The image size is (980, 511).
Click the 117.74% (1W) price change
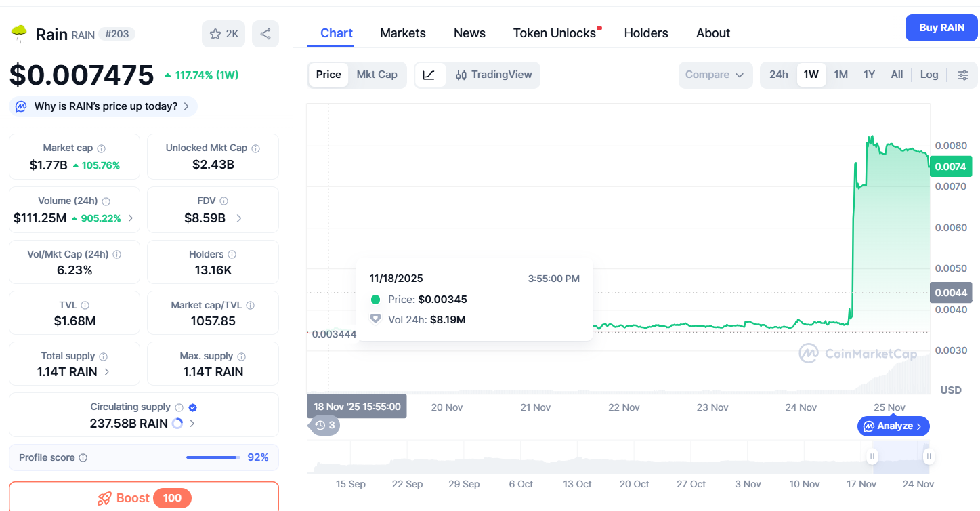201,75
